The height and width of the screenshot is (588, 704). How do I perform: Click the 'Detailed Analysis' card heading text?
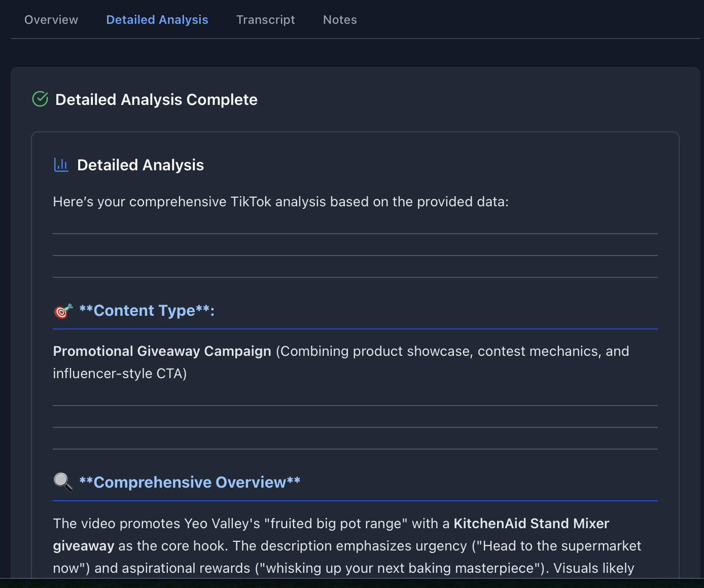140,165
